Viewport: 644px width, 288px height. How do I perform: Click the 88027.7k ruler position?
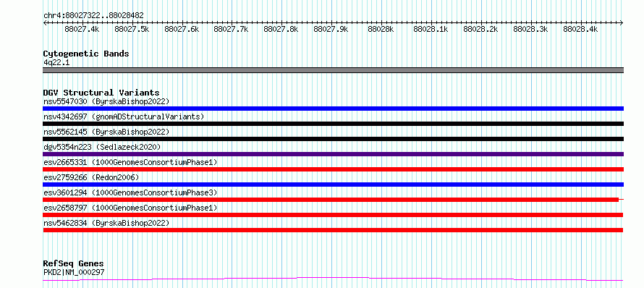click(x=232, y=29)
